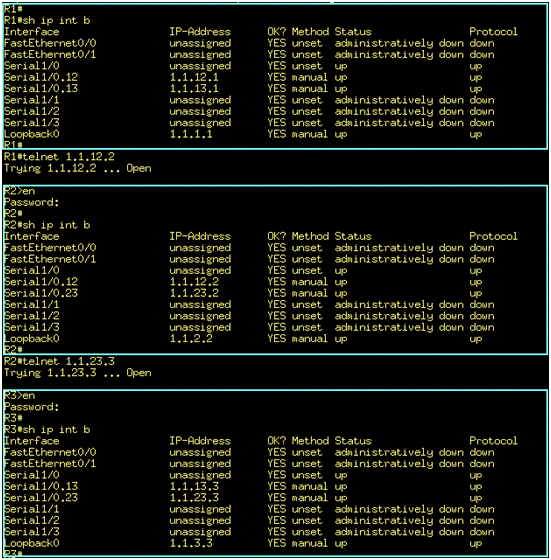Click "Password:" directly under R3>en
Screen dimensions: 551x560
[31, 407]
